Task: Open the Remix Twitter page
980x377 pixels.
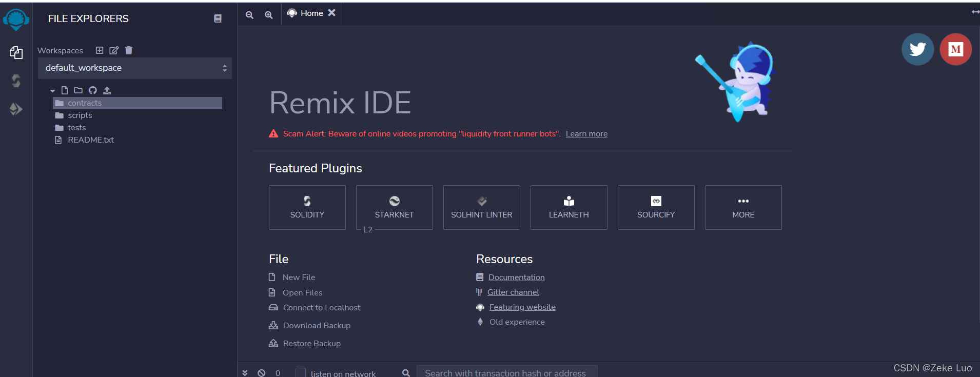Action: point(917,49)
